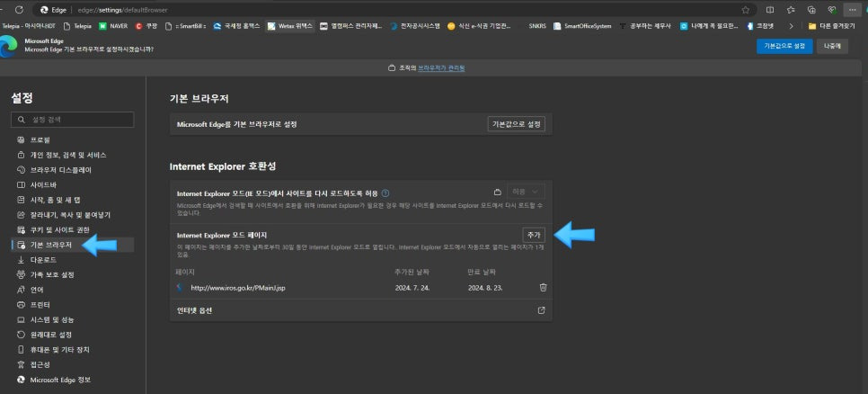Click the 2024. 7. 24. added date
Viewport: 868px width, 394px height.
(x=412, y=288)
